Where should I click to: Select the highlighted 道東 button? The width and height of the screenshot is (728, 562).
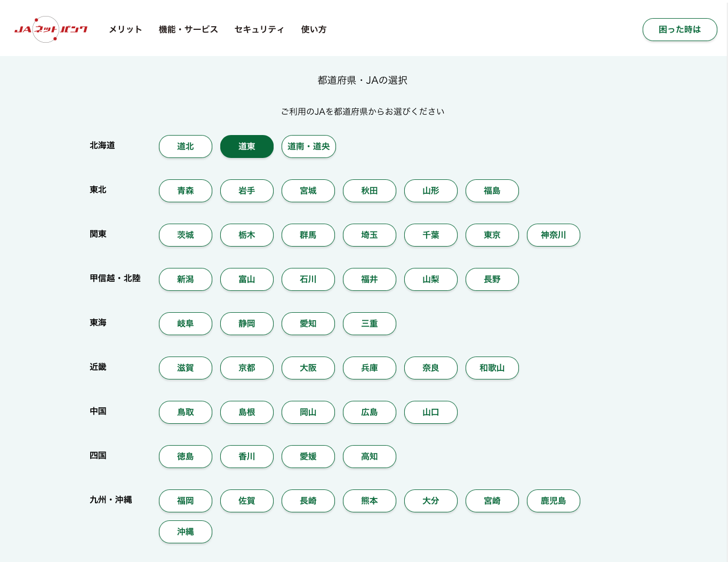[247, 146]
